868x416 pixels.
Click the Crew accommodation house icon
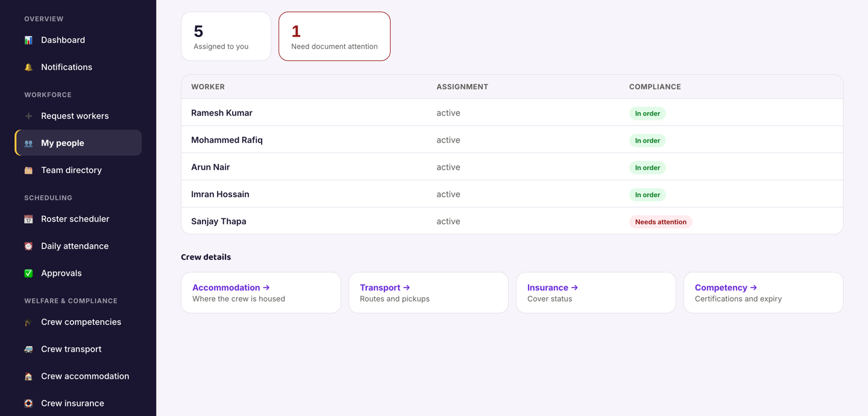pyautogui.click(x=28, y=376)
